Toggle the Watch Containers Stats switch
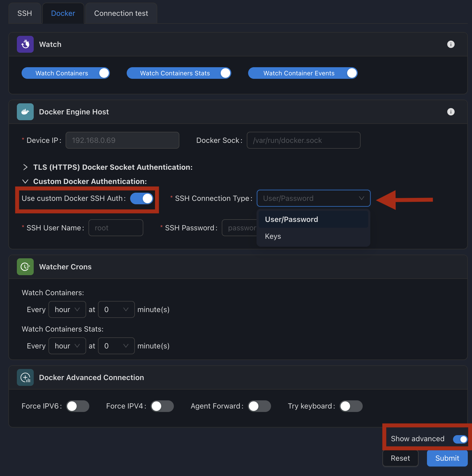This screenshot has height=476, width=472. coord(179,73)
